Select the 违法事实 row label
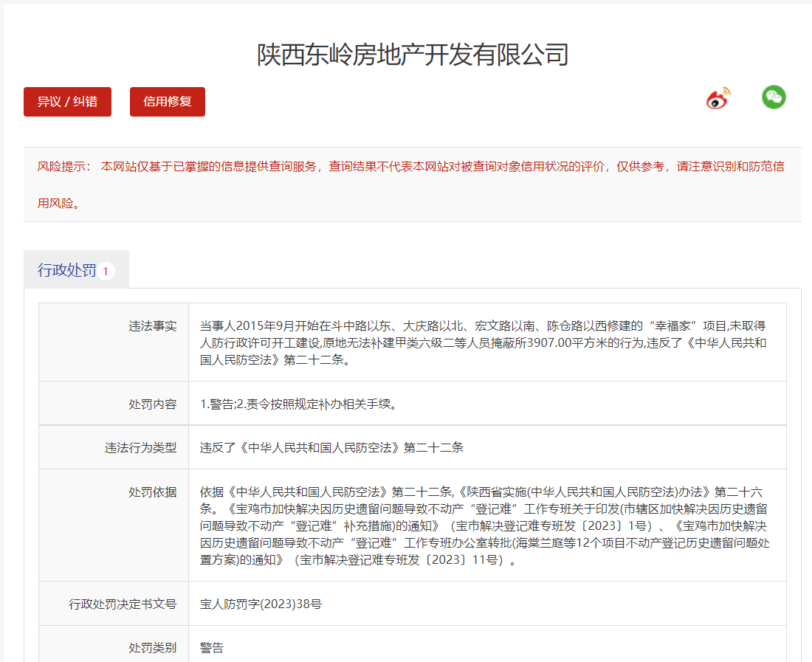Screen dimensions: 812x662 (x=153, y=325)
